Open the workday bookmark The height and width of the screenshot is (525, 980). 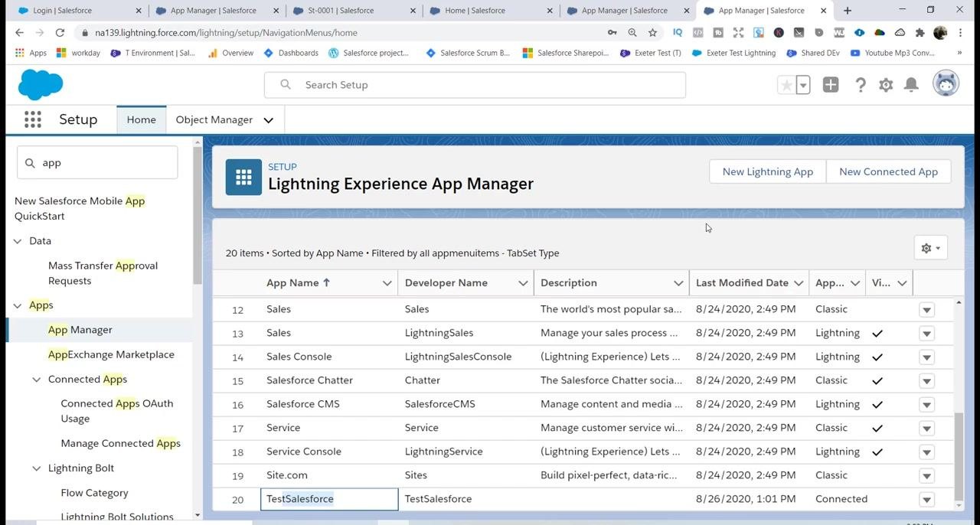[x=79, y=53]
